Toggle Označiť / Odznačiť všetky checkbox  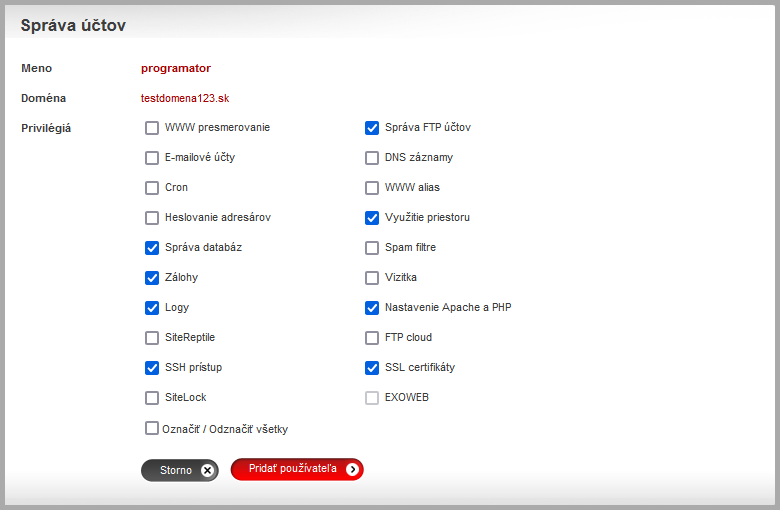tap(152, 428)
